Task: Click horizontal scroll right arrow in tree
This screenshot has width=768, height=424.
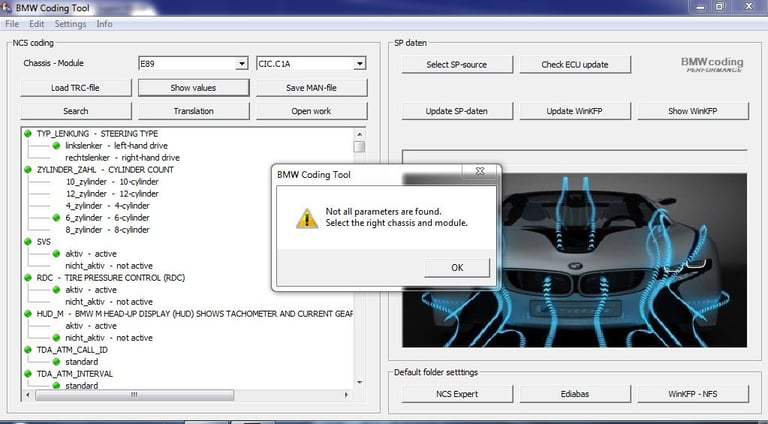Action: click(x=346, y=395)
